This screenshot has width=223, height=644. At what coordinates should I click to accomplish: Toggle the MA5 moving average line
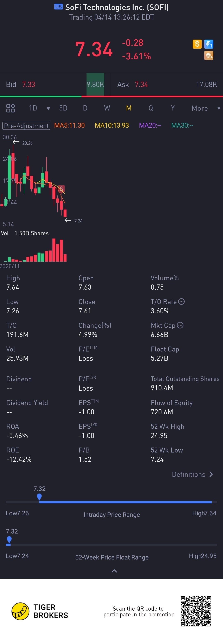coord(69,126)
